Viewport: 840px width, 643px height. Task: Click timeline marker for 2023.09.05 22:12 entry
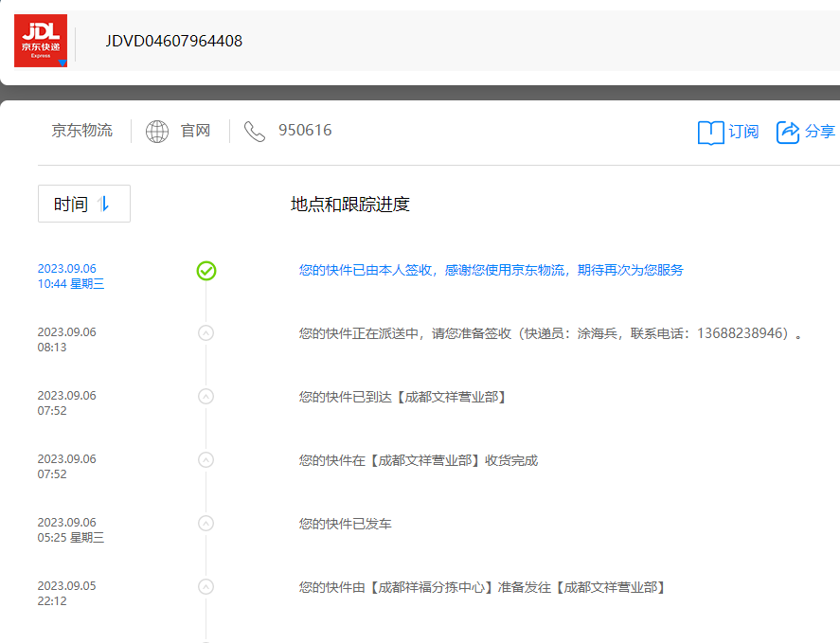tap(206, 587)
